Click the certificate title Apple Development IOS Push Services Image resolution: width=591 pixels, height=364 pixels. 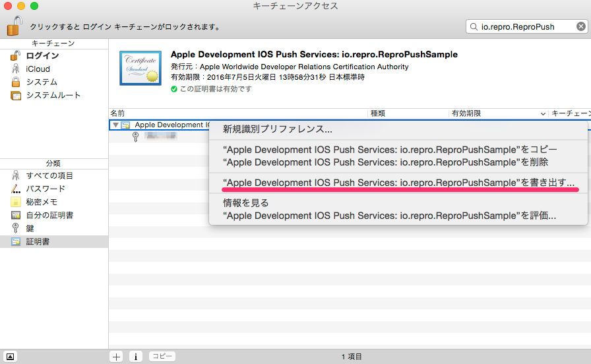[x=314, y=54]
